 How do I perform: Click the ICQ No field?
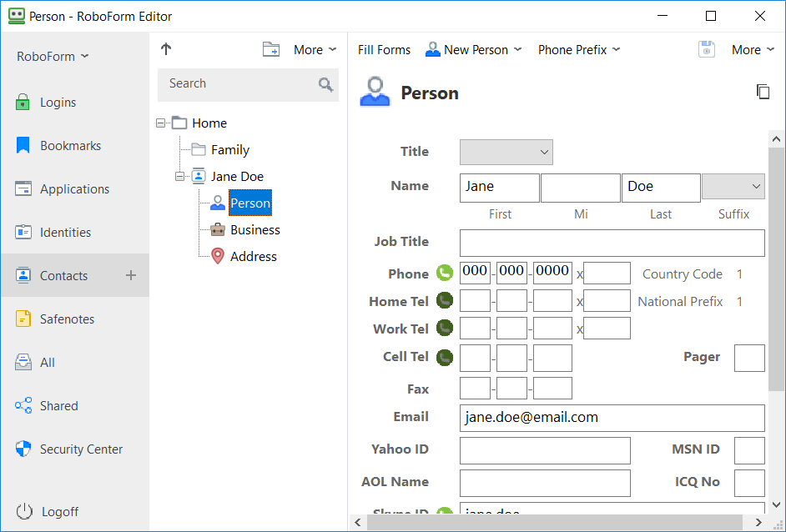click(749, 483)
